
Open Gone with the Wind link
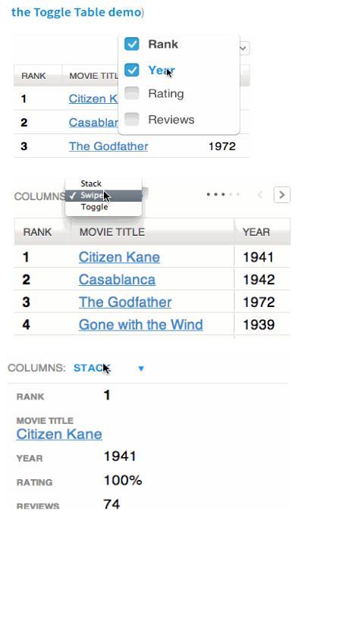[x=141, y=325]
